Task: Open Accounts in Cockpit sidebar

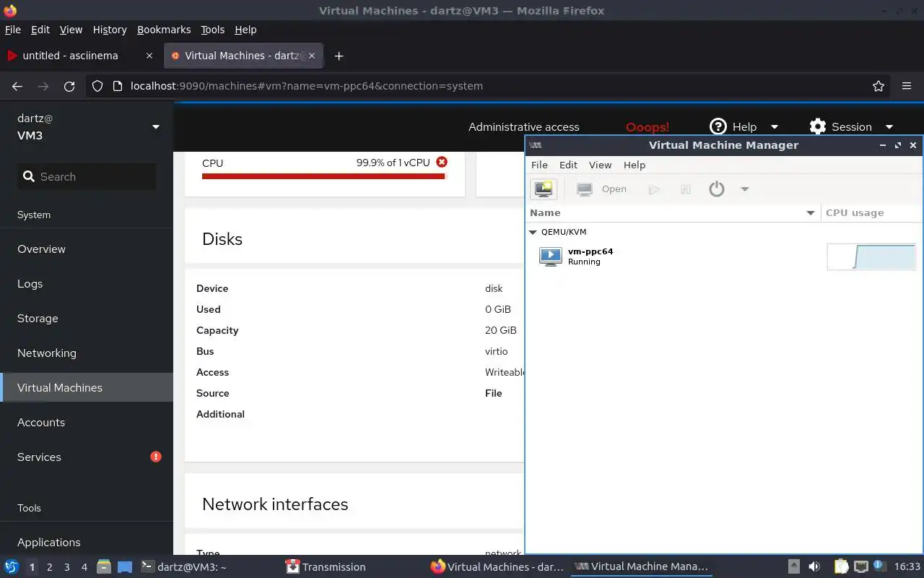Action: coord(87,422)
